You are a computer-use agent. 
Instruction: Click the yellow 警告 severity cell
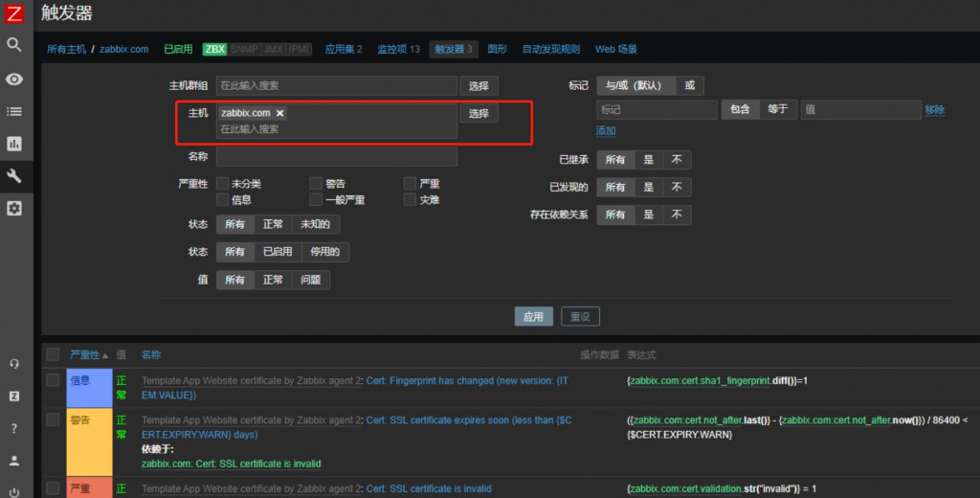[89, 441]
